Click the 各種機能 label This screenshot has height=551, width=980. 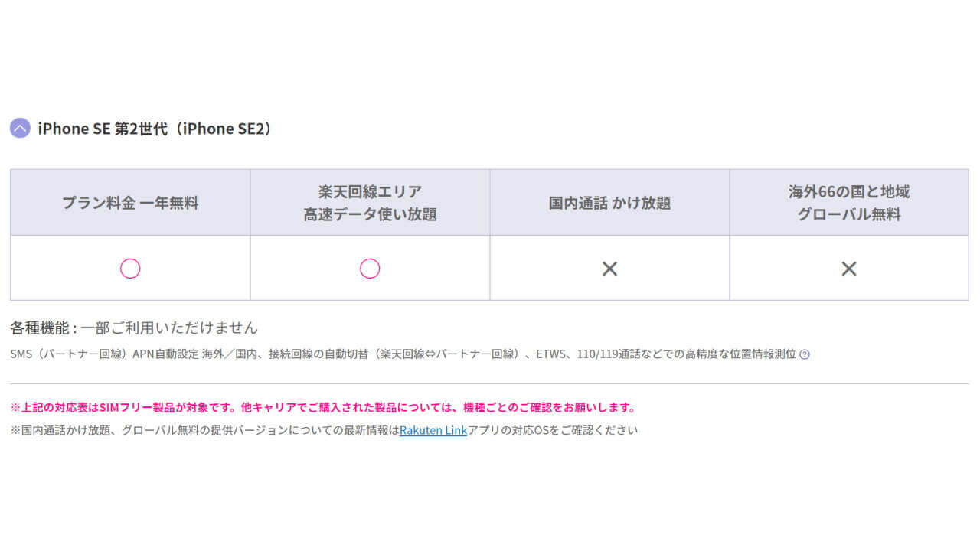(x=40, y=328)
